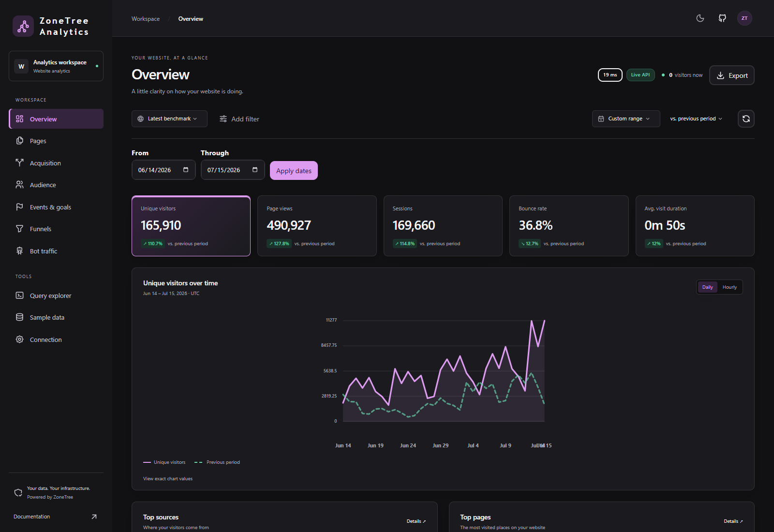Click the Events & goals flag icon
The width and height of the screenshot is (774, 532).
pos(20,207)
